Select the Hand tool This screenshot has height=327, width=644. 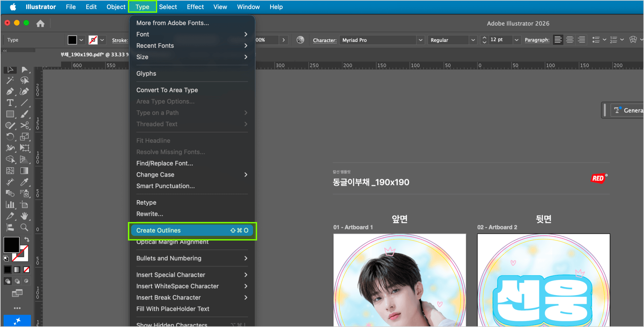tap(24, 216)
